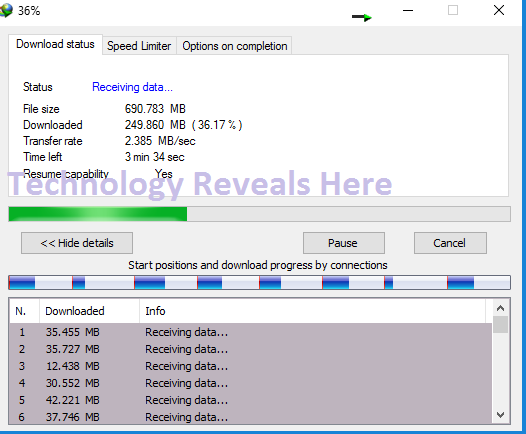Select connection row with 42.221 MB
Viewport: 526px width, 434px height.
(251, 400)
